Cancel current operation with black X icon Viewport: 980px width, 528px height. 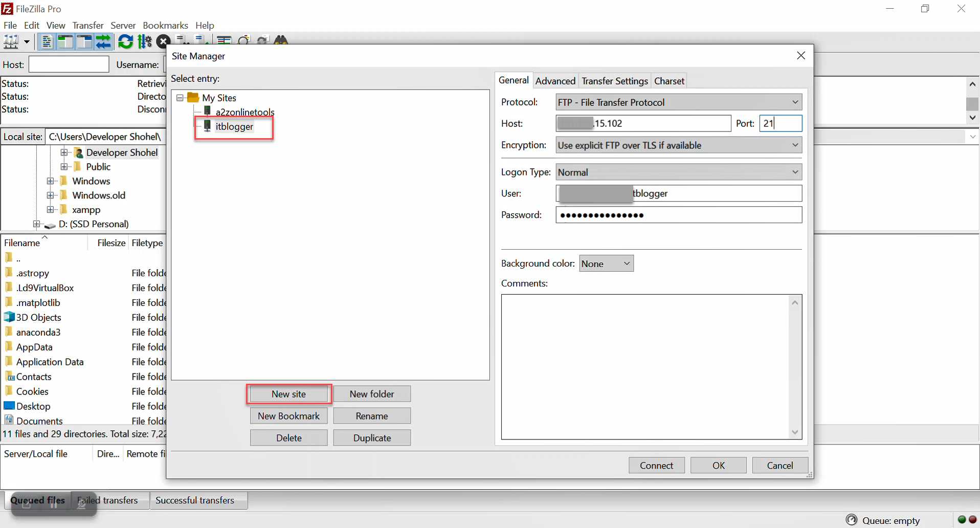[163, 41]
